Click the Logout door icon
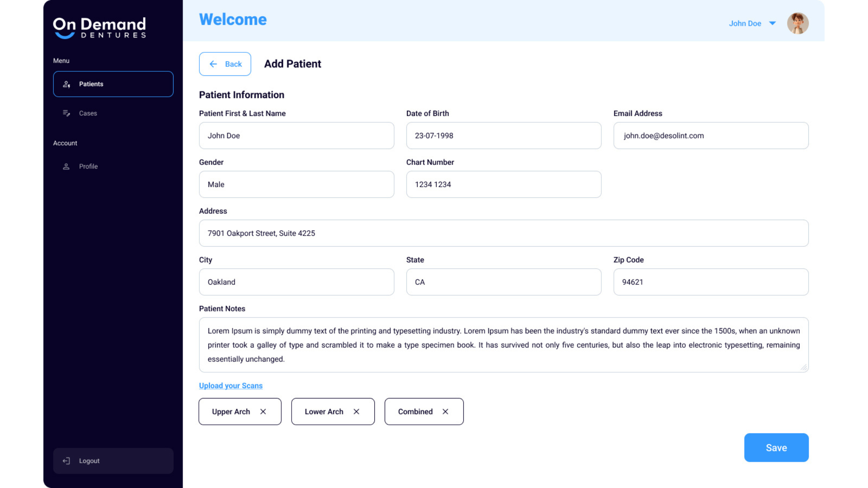This screenshot has width=868, height=488. [66, 461]
